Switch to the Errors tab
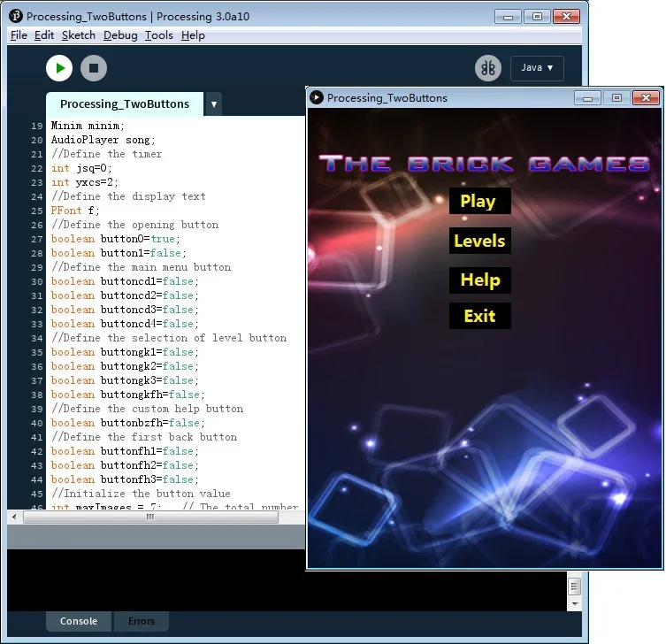The height and width of the screenshot is (644, 666). coord(142,621)
